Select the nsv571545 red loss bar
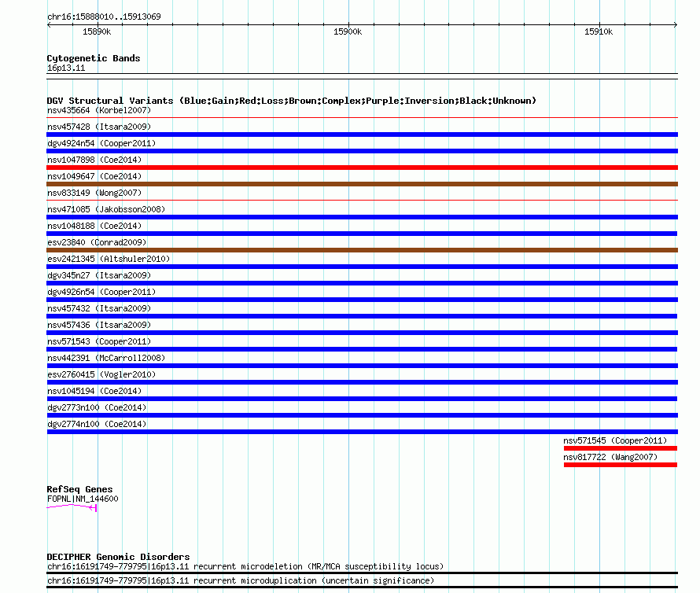 click(621, 448)
